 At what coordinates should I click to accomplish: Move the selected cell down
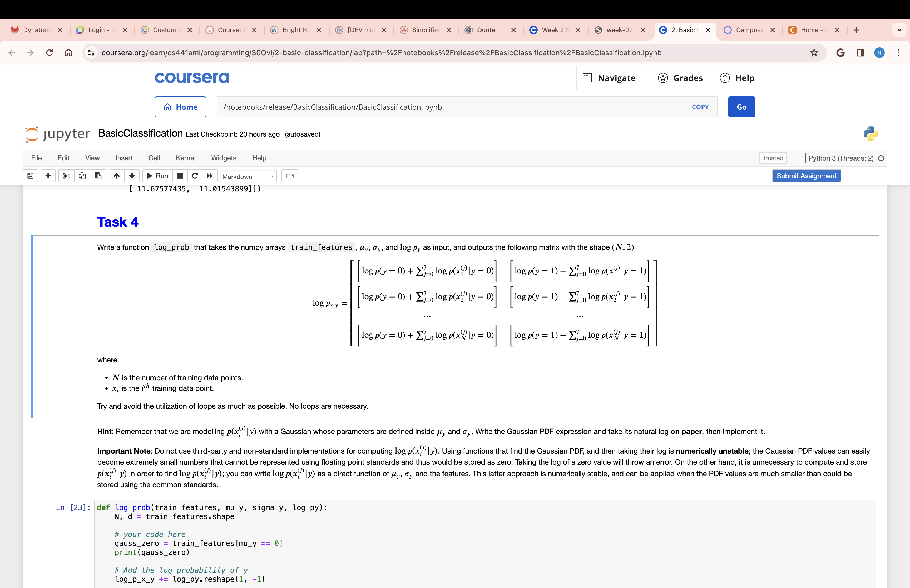click(x=132, y=176)
